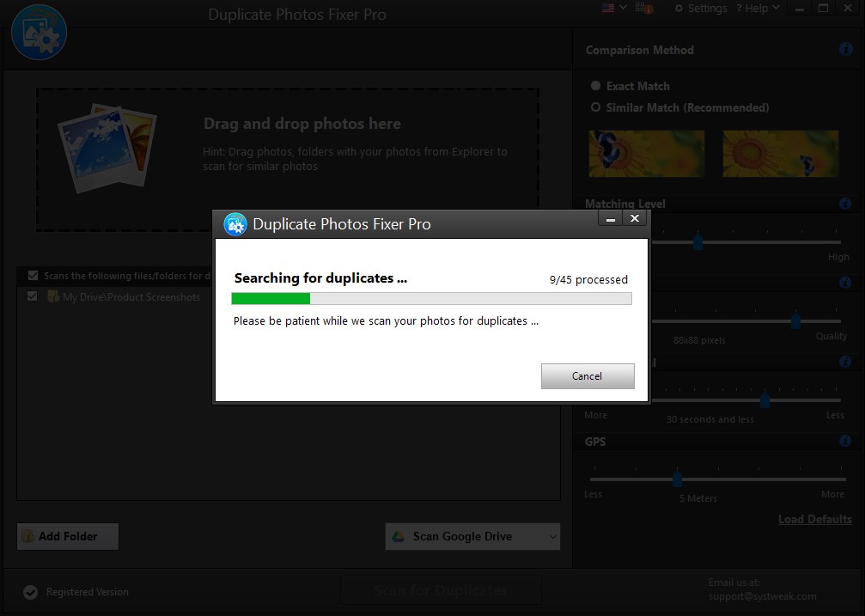Click the GPS distance slider handle
Viewport: 865px width, 616px height.
coord(677,479)
